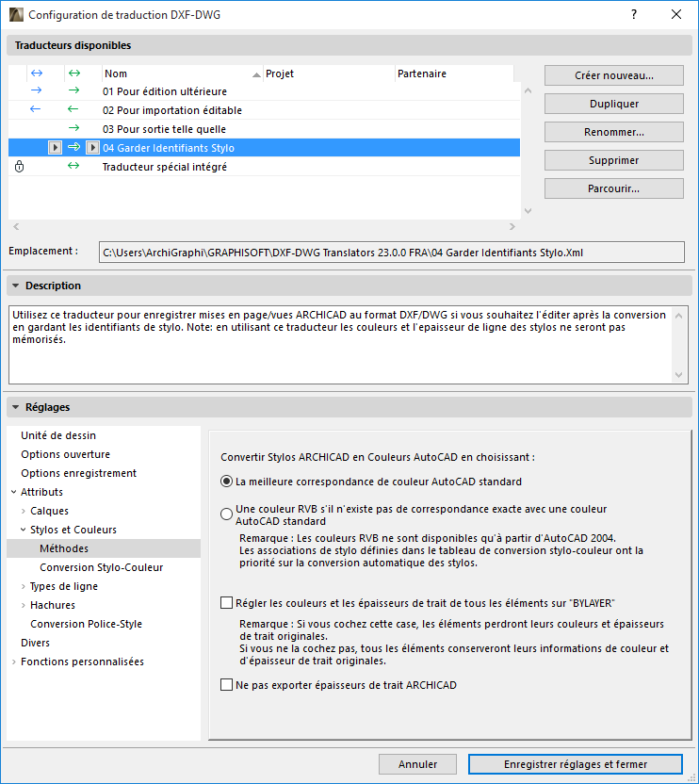Click the Créer nouveau... button
The width and height of the screenshot is (699, 784).
click(x=614, y=75)
